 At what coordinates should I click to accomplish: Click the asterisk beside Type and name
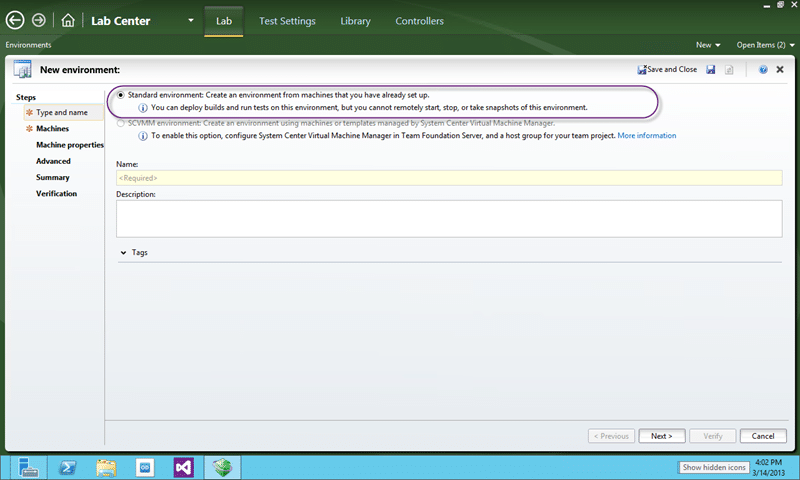coord(29,112)
